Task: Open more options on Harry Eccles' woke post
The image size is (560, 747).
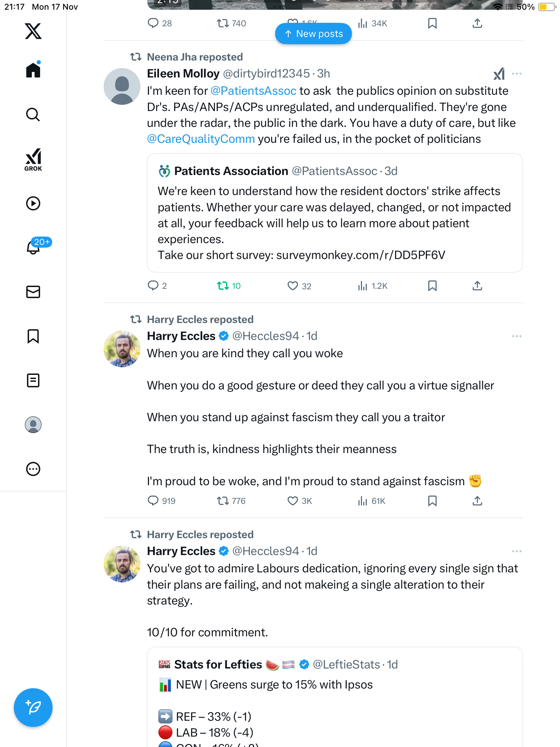Action: 516,336
